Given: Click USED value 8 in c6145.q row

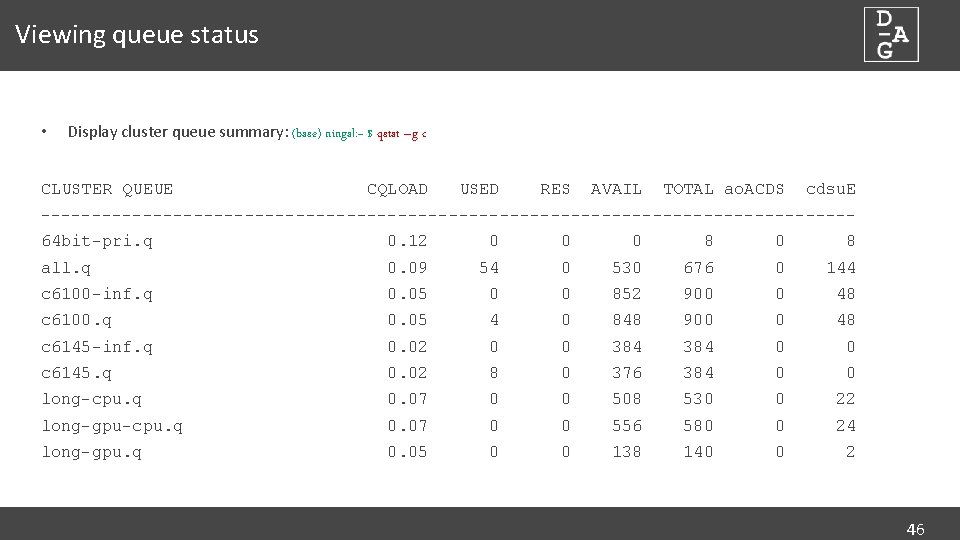Looking at the screenshot, I should point(494,373).
